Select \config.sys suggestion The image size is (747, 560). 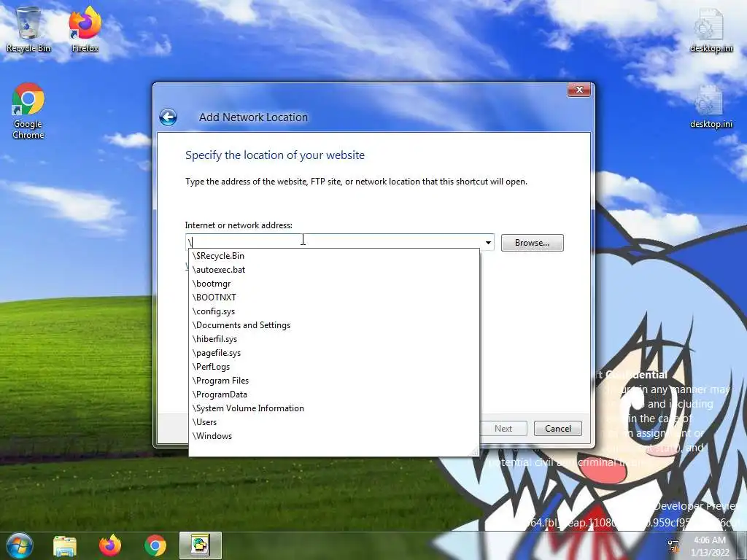tap(334, 311)
